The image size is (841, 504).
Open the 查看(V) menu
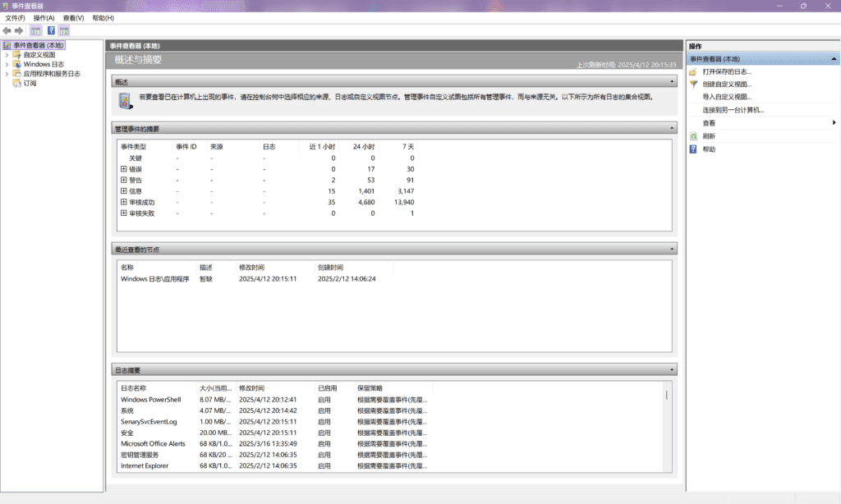(74, 17)
